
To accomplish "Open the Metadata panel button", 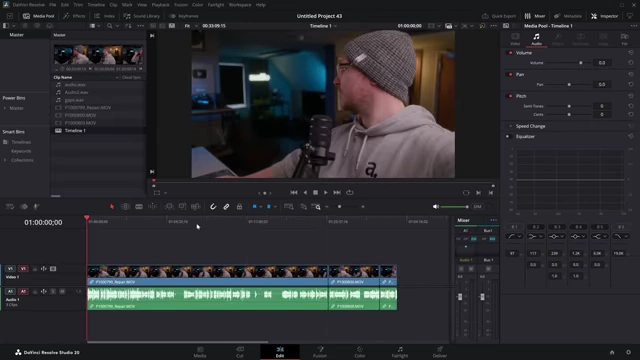I will tap(568, 16).
